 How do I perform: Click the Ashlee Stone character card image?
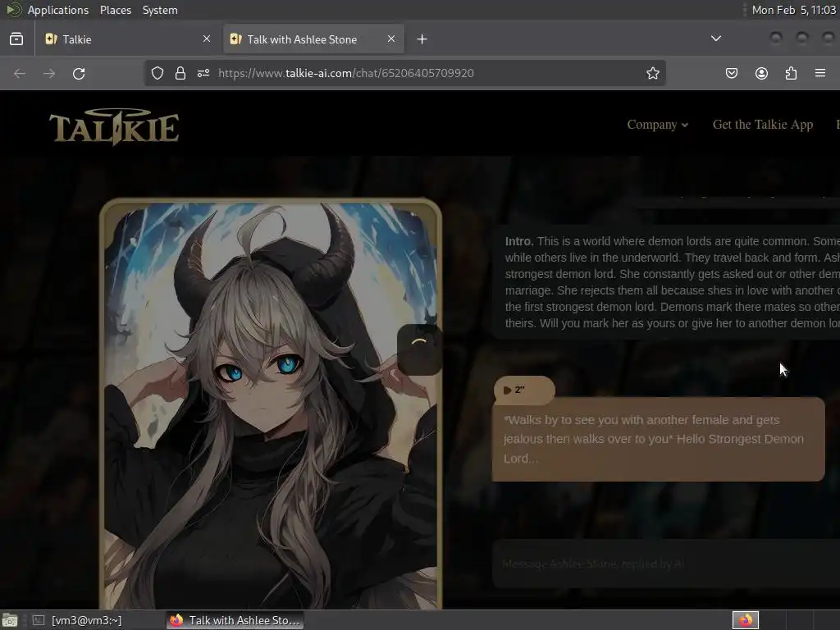[271, 404]
